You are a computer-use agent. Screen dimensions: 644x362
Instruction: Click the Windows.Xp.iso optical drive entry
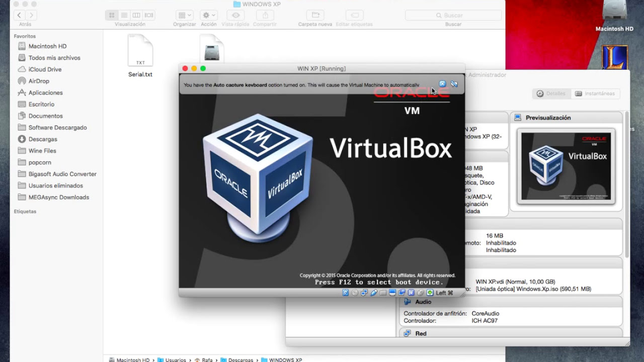(x=533, y=289)
